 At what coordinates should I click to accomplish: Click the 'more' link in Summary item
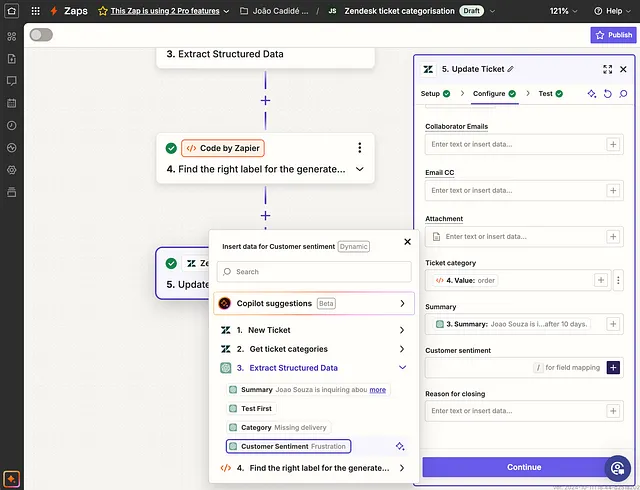coord(378,390)
